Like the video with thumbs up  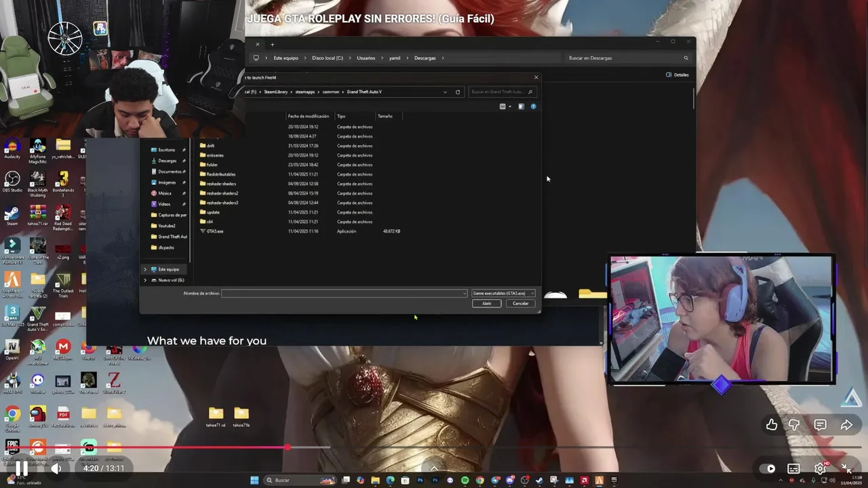point(772,425)
